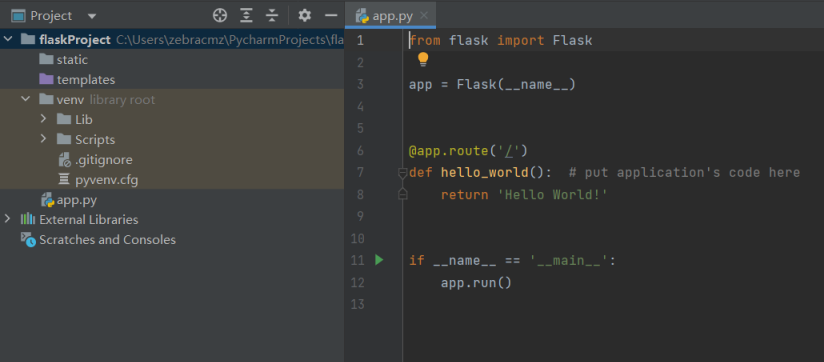The image size is (824, 362).
Task: Open Project panel gear options
Action: pos(305,16)
